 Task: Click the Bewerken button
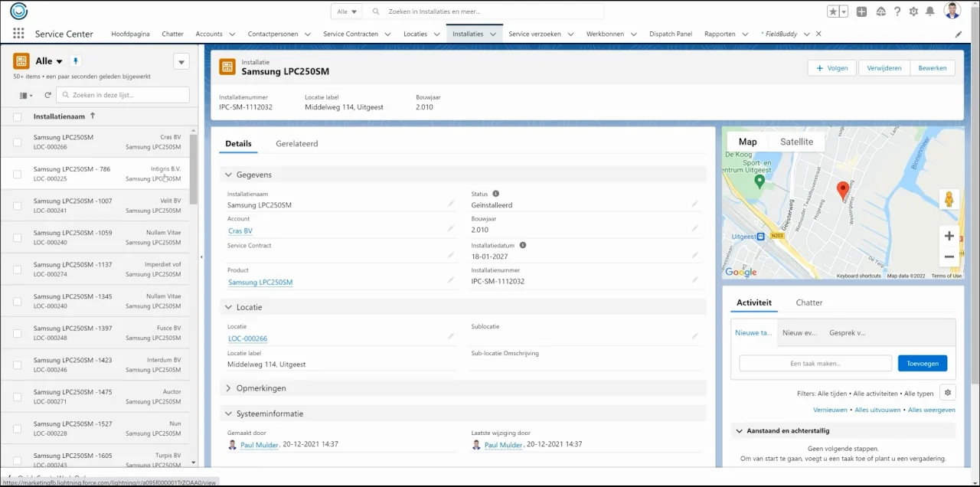coord(932,68)
